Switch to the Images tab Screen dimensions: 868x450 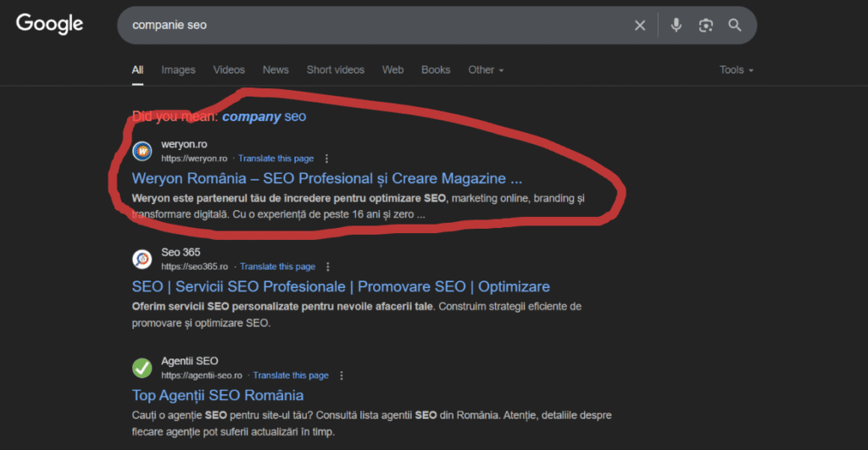pos(178,70)
